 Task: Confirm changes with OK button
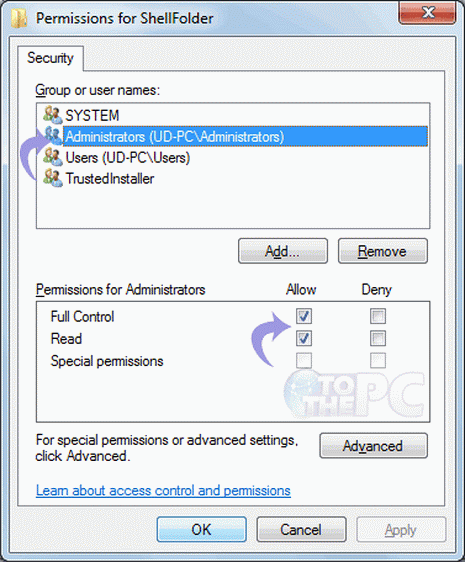(201, 529)
